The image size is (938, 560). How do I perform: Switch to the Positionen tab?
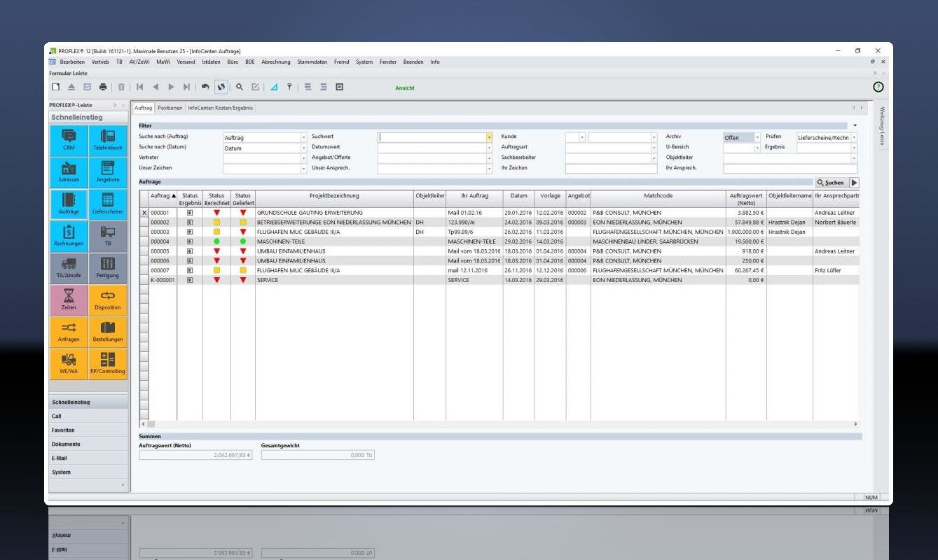(x=170, y=108)
